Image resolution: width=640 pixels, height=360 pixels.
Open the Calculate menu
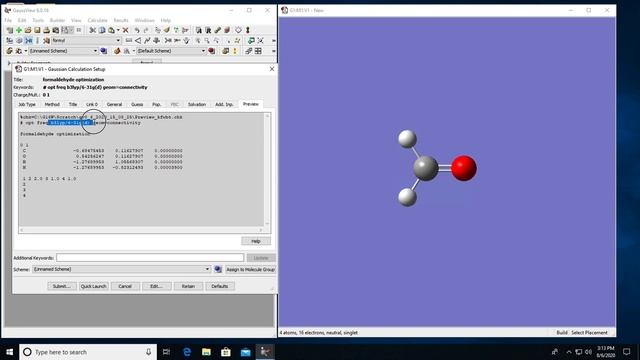[x=98, y=20]
